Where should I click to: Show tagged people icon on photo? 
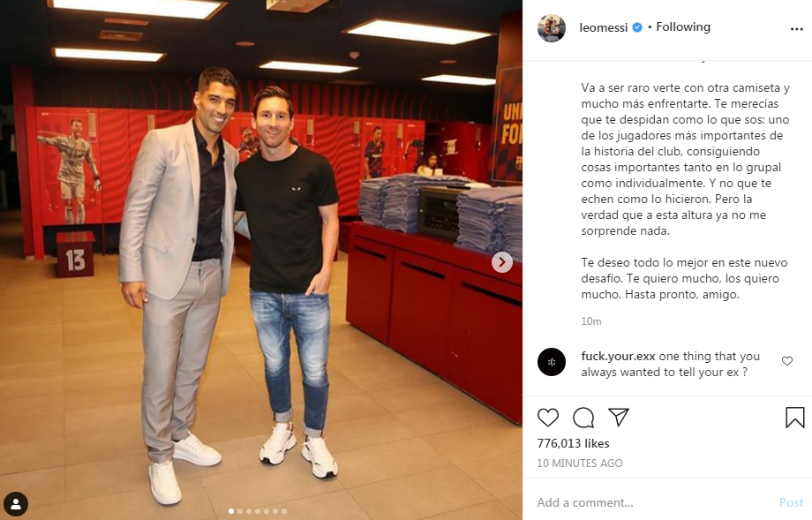(16, 504)
